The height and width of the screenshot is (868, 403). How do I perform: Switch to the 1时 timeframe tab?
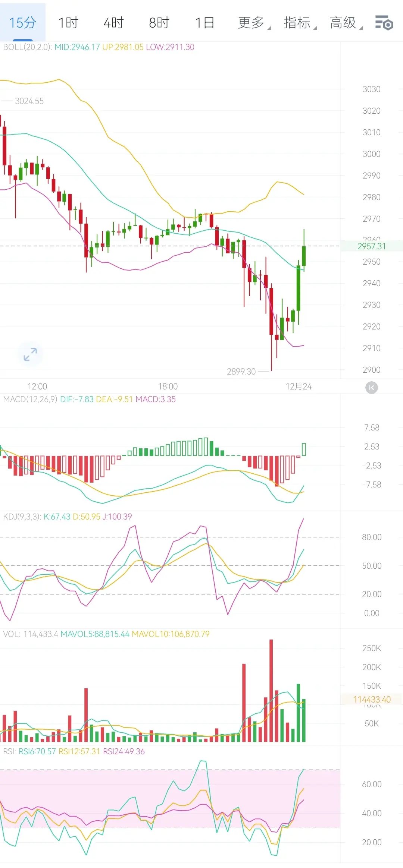point(68,23)
